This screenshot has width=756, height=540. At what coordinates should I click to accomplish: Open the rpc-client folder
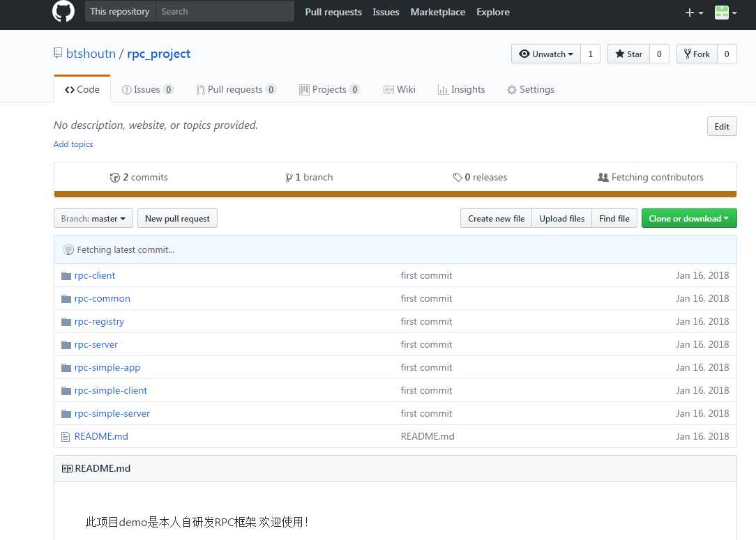94,275
